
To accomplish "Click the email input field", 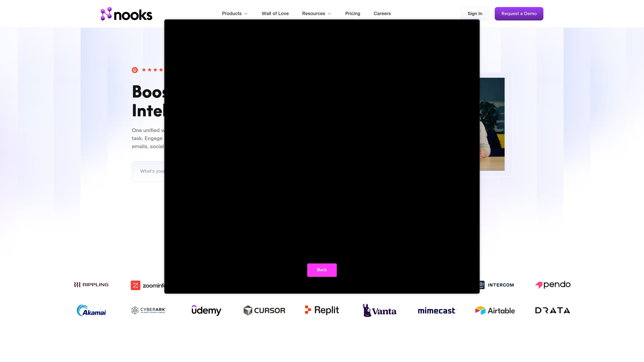I will [x=148, y=171].
